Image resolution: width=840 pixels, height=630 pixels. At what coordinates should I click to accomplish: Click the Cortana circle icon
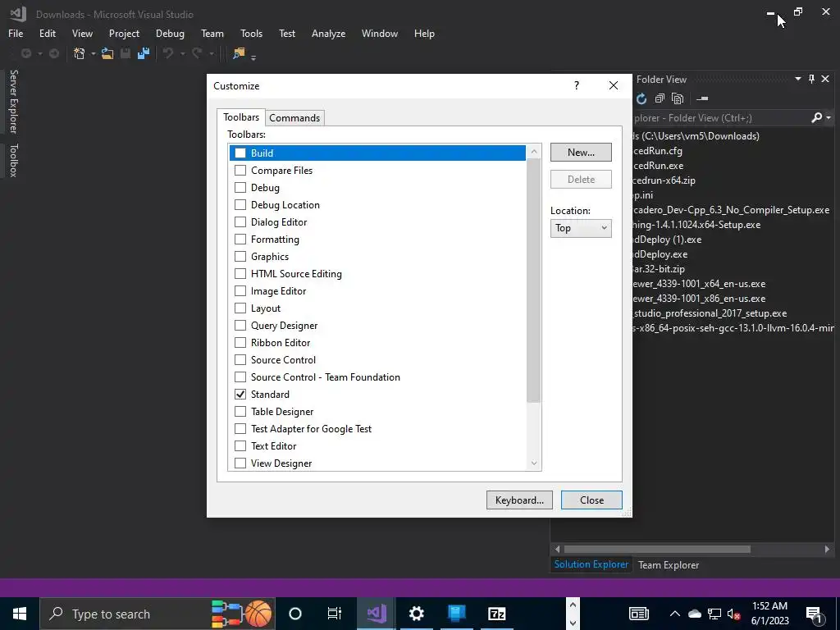pos(295,614)
